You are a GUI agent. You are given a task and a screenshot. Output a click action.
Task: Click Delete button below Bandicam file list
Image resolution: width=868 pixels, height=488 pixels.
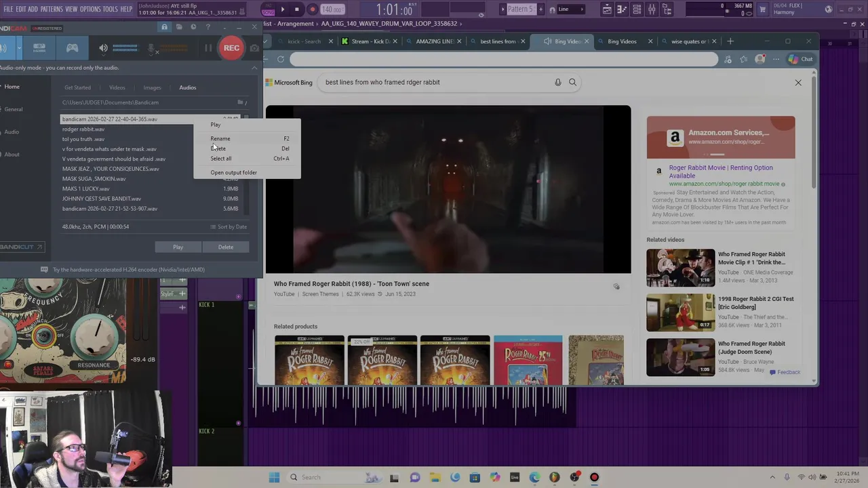pyautogui.click(x=226, y=247)
